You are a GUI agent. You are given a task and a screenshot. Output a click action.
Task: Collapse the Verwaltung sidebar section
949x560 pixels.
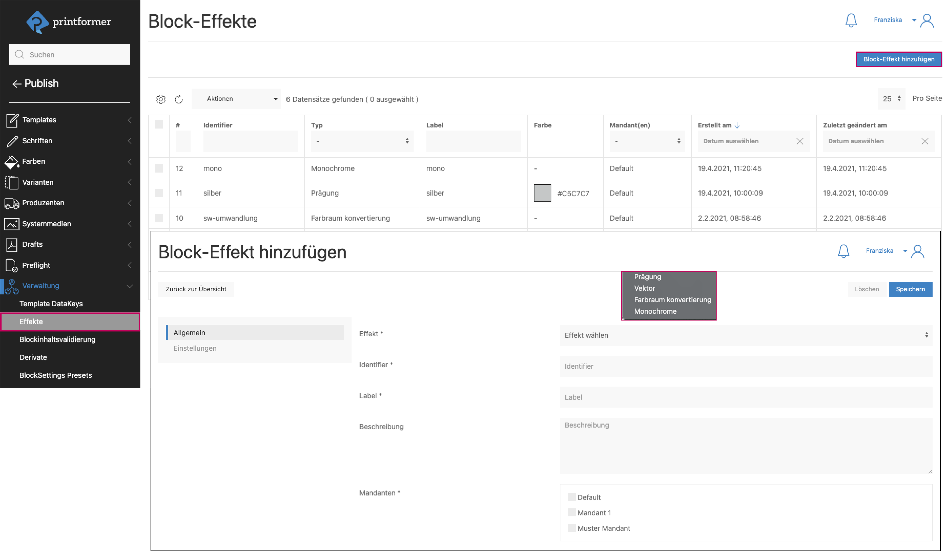pyautogui.click(x=129, y=286)
